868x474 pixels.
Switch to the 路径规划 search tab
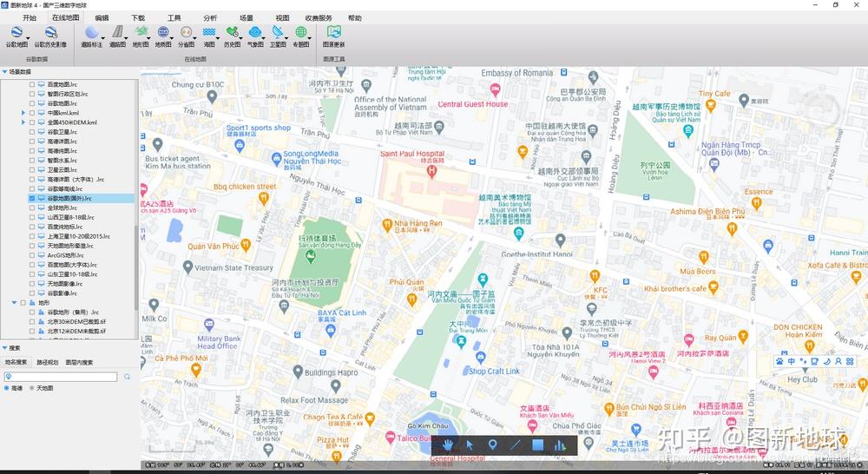point(47,362)
